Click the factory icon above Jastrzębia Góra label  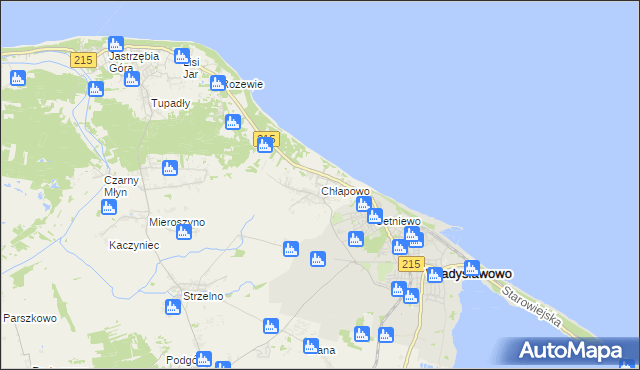point(116,44)
